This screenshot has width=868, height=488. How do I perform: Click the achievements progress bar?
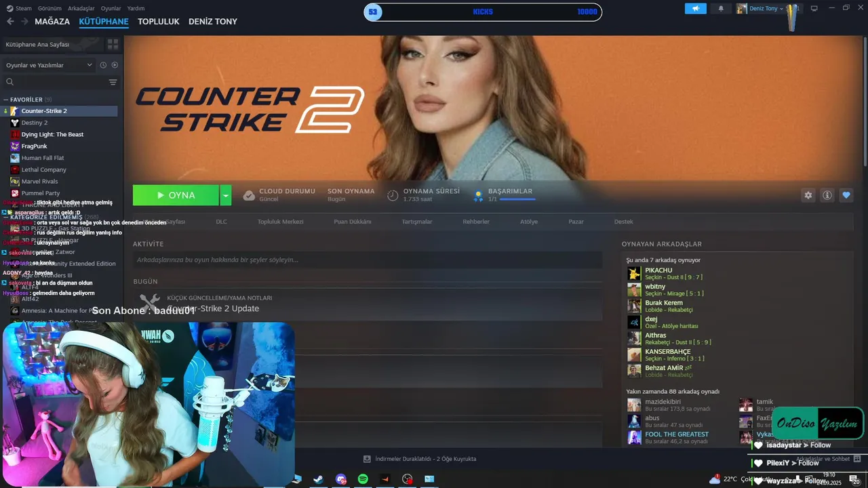coord(517,199)
